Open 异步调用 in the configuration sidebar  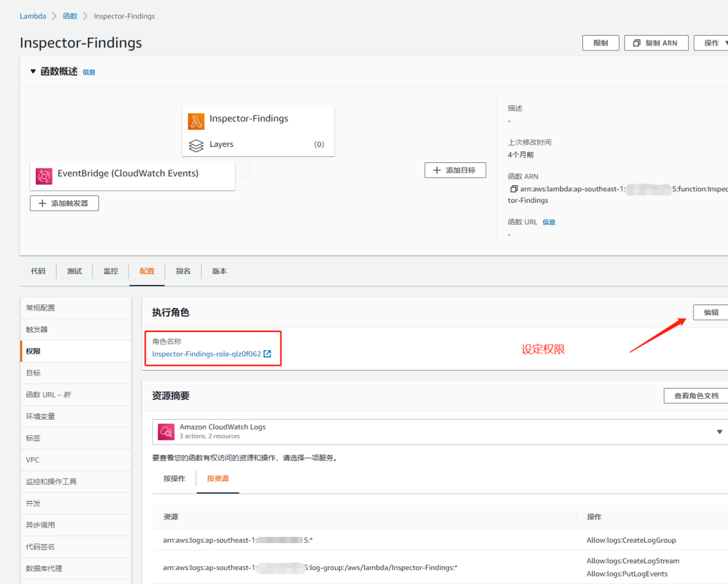pos(76,525)
